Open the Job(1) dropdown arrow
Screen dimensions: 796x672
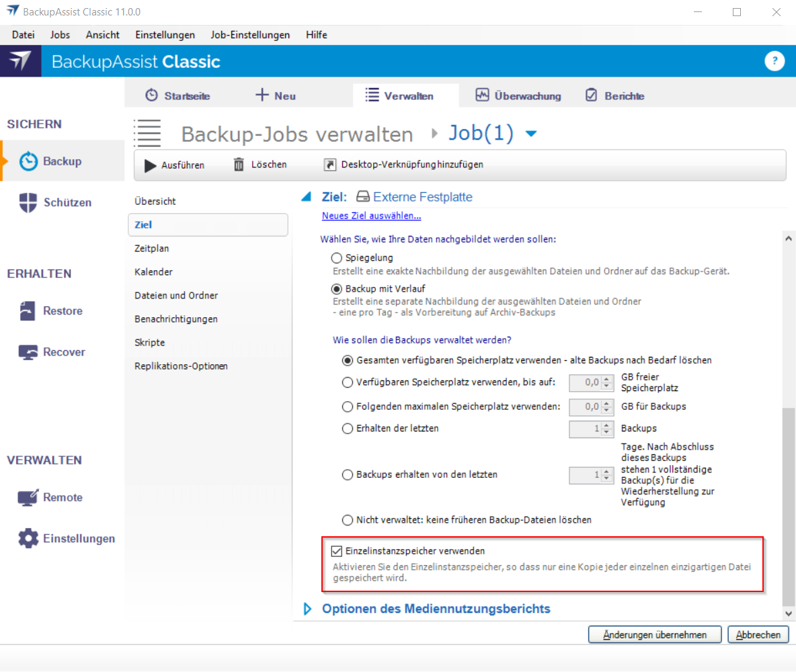(x=530, y=134)
